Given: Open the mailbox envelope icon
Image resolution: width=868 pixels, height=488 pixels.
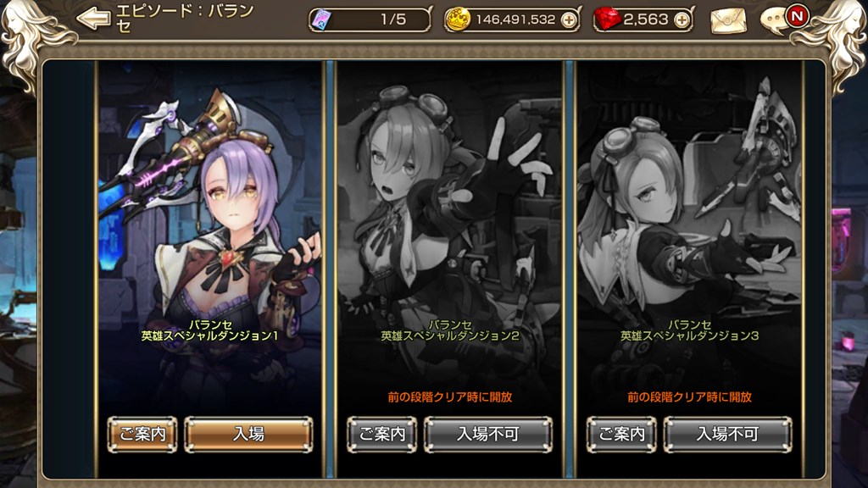Looking at the screenshot, I should coord(728,21).
